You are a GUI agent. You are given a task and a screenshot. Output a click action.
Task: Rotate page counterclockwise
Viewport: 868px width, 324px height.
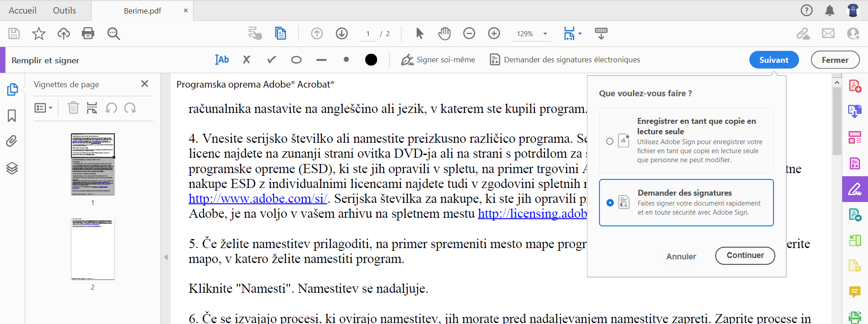(x=111, y=108)
